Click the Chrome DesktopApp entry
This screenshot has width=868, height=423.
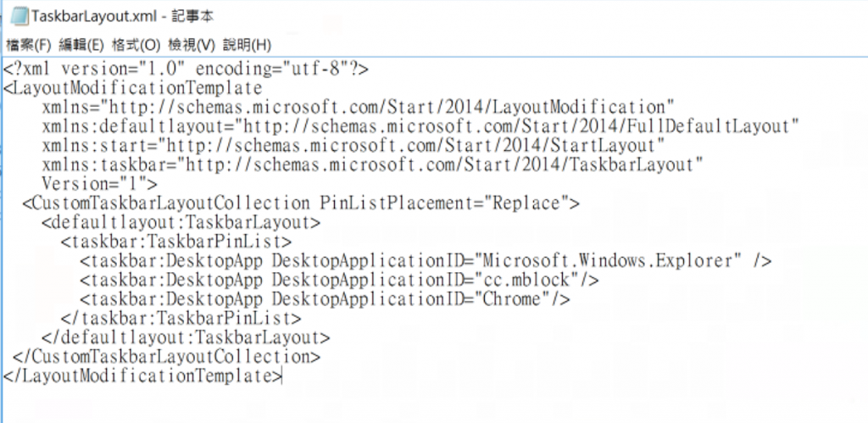coord(325,299)
